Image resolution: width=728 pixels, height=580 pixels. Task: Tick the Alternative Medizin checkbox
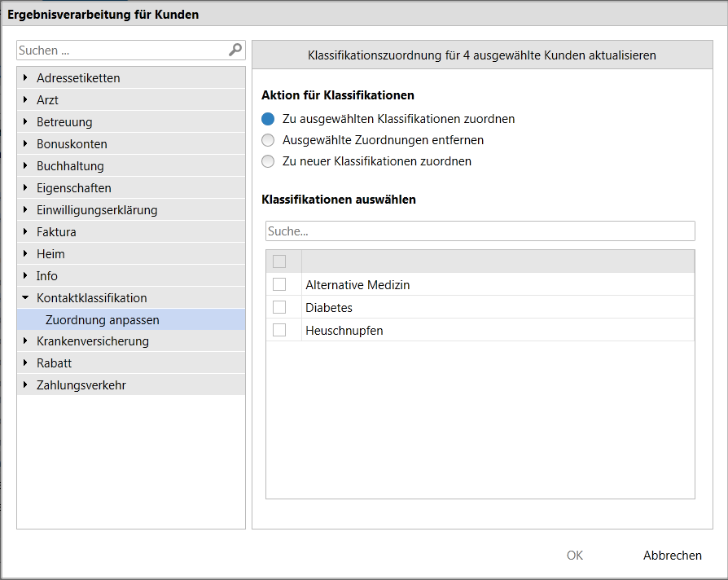[x=279, y=284]
